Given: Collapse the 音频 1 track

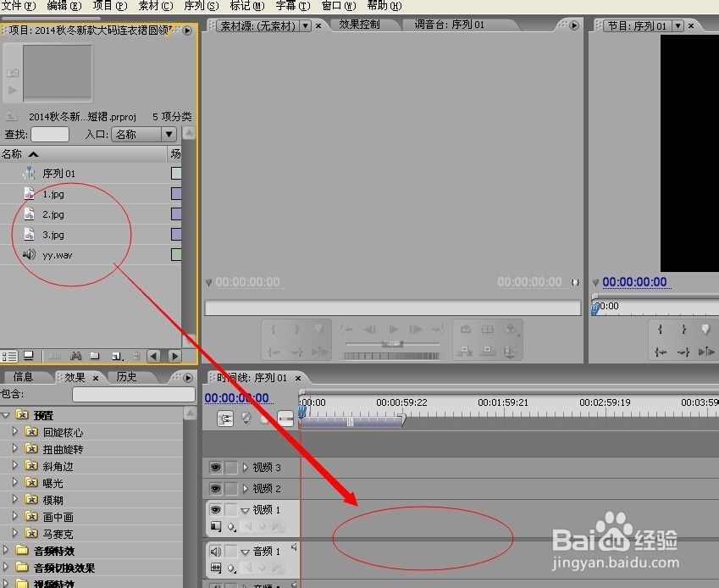Looking at the screenshot, I should (x=245, y=552).
